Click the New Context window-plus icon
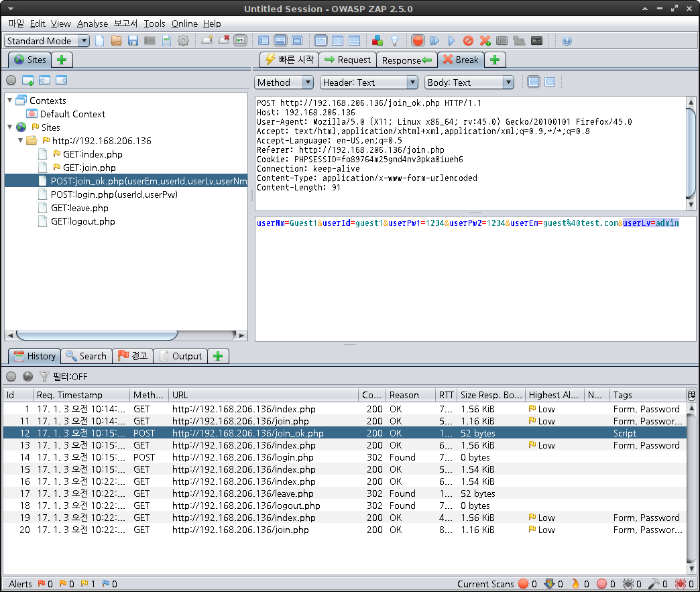The image size is (700, 592). tap(27, 80)
